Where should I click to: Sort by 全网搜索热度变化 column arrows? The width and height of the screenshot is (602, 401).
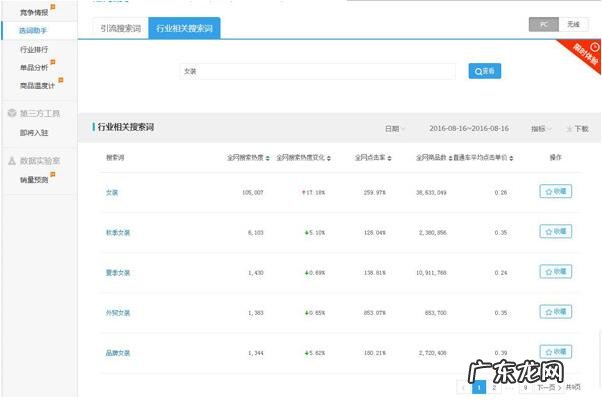329,158
